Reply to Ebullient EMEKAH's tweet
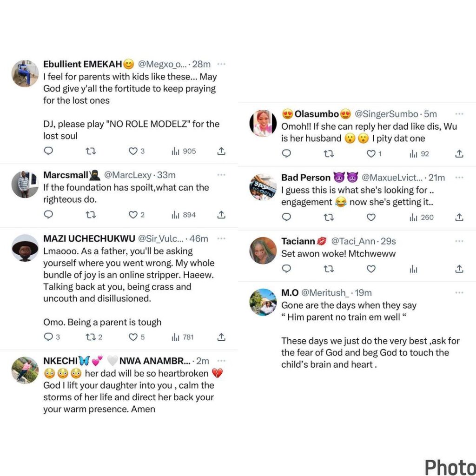 tap(48, 151)
